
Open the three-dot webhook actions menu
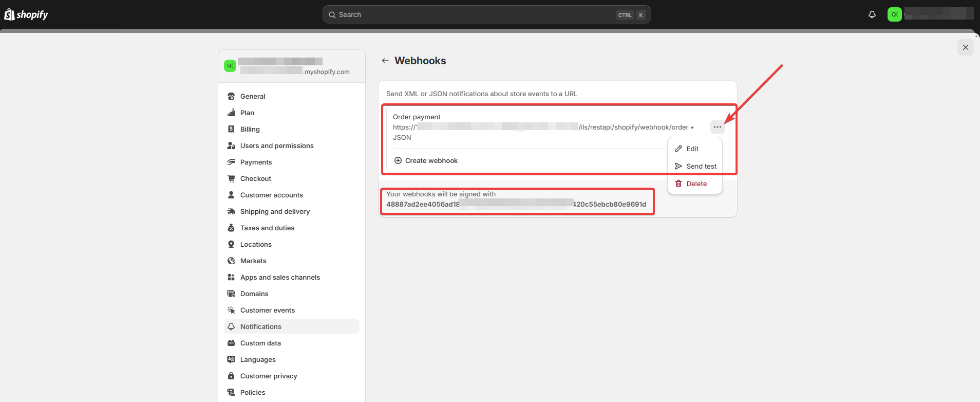pos(717,127)
